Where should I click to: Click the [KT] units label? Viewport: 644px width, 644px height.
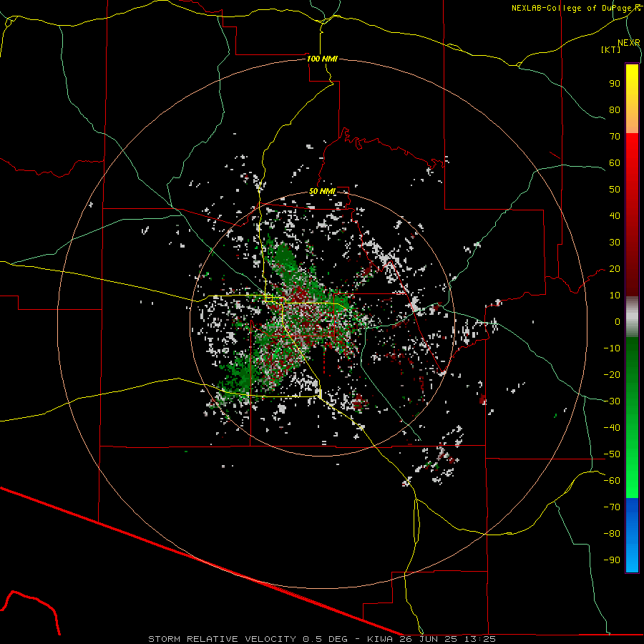(x=611, y=49)
